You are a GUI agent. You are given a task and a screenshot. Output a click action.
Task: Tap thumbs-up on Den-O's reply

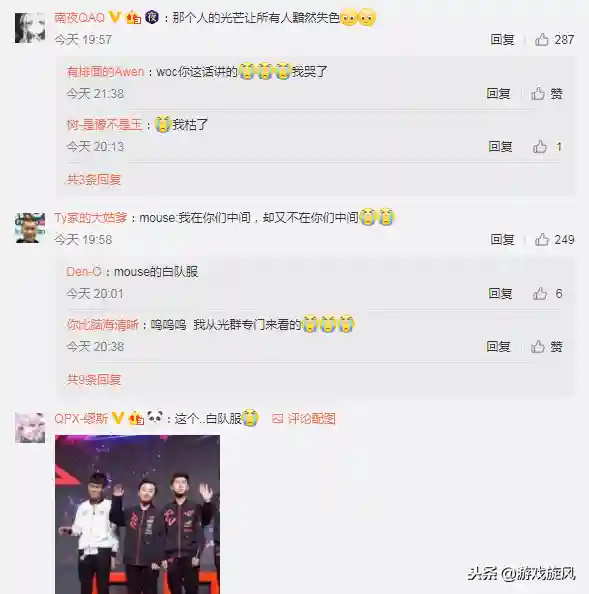(539, 294)
